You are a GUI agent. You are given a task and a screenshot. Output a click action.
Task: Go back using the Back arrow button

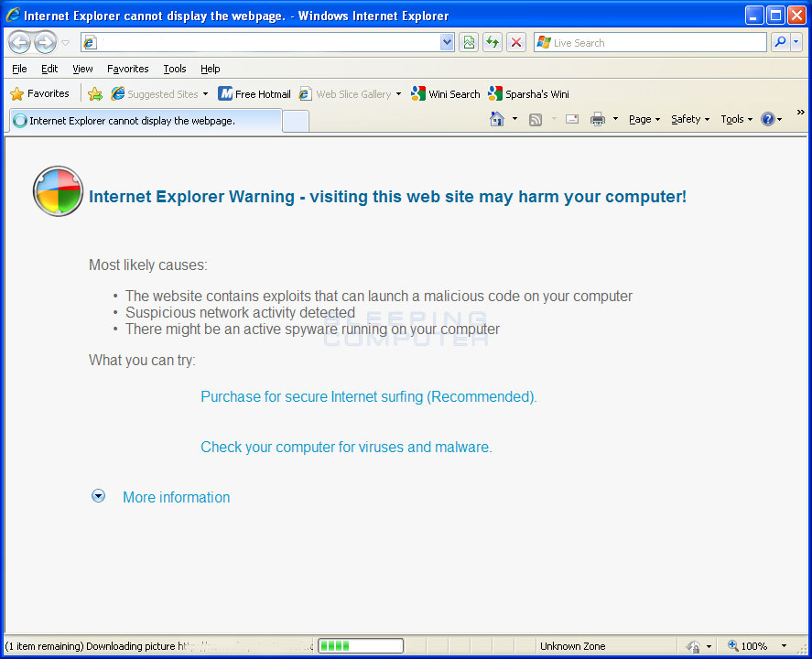[19, 42]
